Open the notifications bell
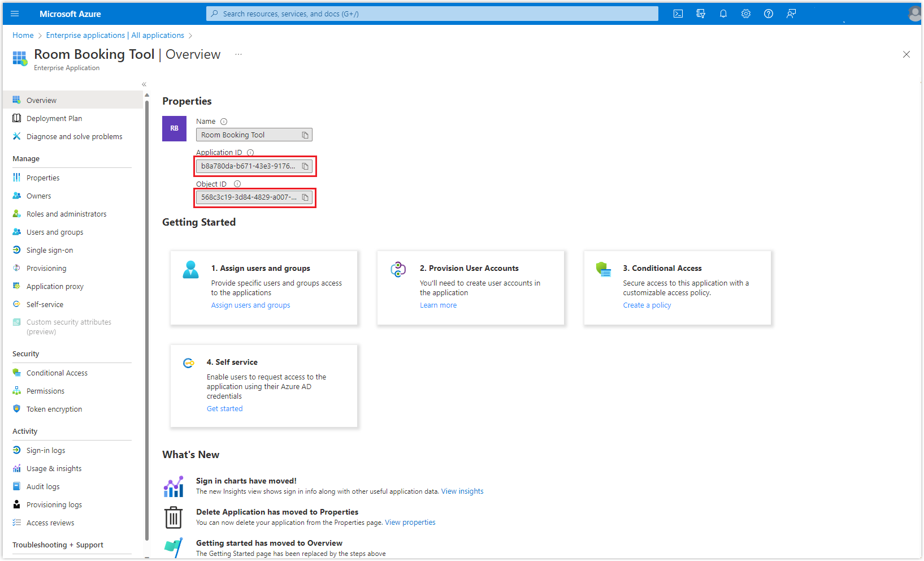The height and width of the screenshot is (561, 924). (723, 14)
